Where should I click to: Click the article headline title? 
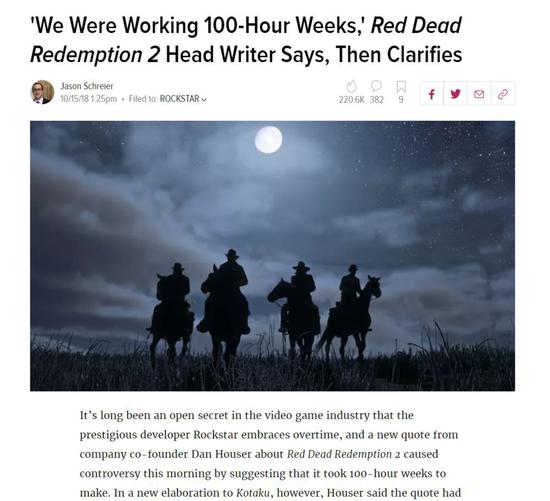pyautogui.click(x=246, y=40)
